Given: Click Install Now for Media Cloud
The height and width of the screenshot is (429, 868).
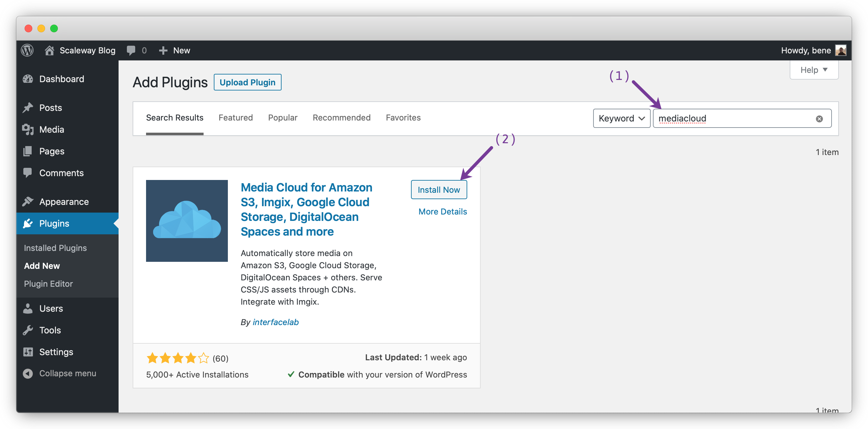Looking at the screenshot, I should coord(438,190).
